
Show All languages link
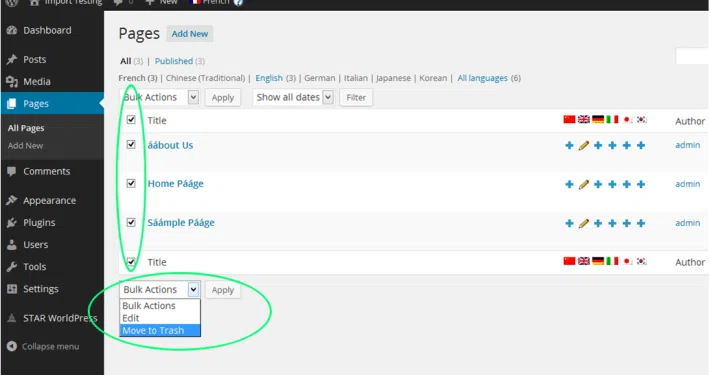tap(482, 78)
